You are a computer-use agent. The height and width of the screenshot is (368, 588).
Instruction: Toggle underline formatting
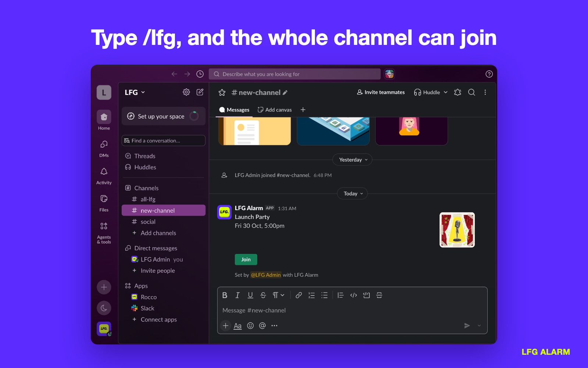[x=250, y=295]
